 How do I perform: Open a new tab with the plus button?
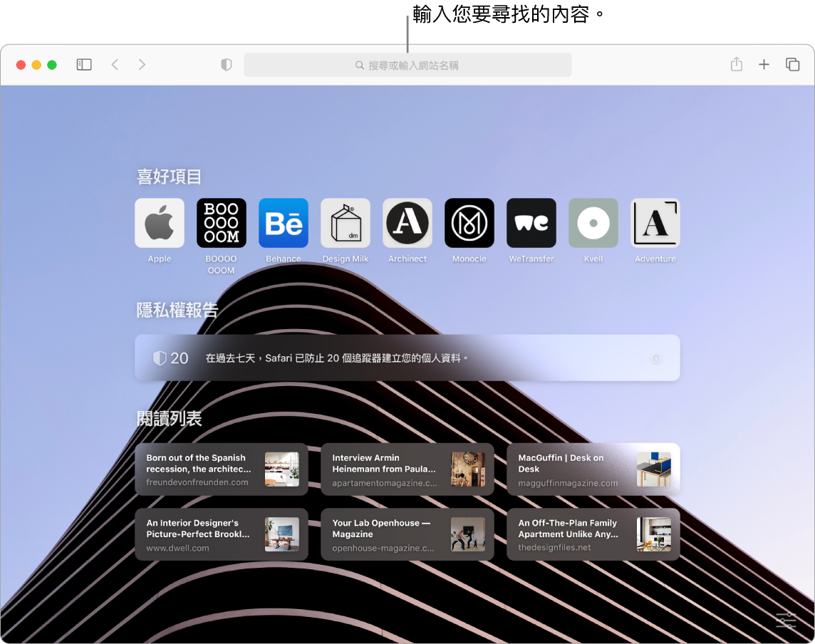764,64
